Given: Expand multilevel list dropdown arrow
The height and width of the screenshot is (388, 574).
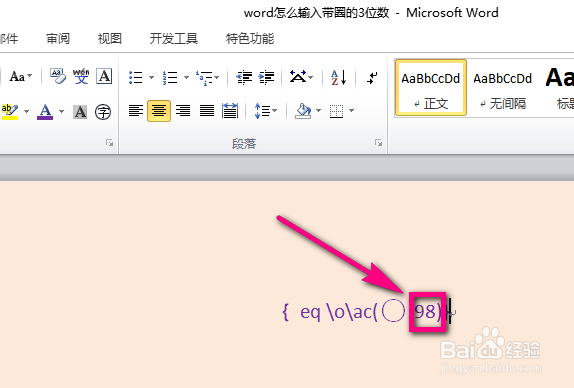Looking at the screenshot, I should (217, 77).
